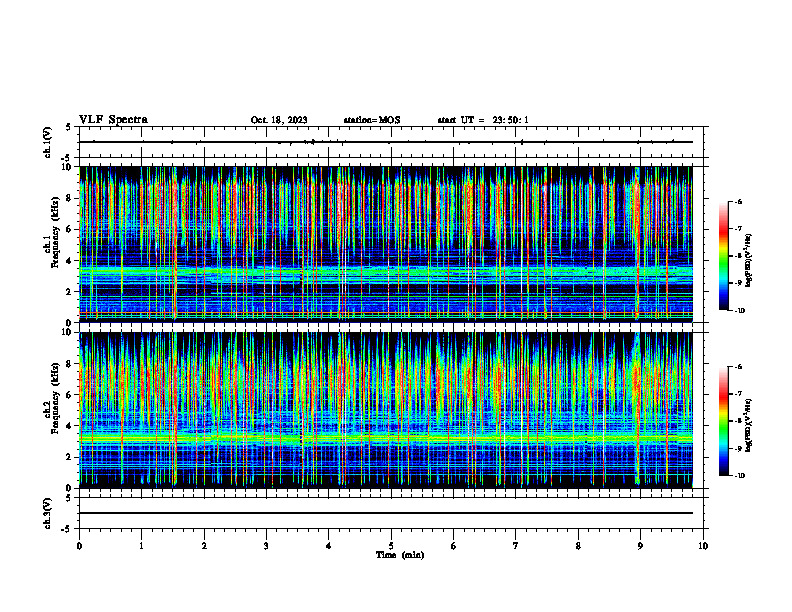Click the time axis tick label "9"
Viewport: 792px width, 612px height.
pyautogui.click(x=640, y=546)
